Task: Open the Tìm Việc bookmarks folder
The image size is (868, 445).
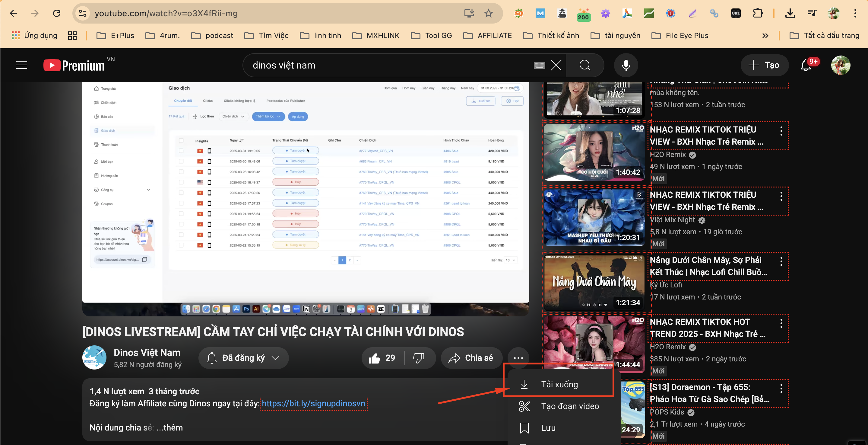Action: (x=266, y=35)
